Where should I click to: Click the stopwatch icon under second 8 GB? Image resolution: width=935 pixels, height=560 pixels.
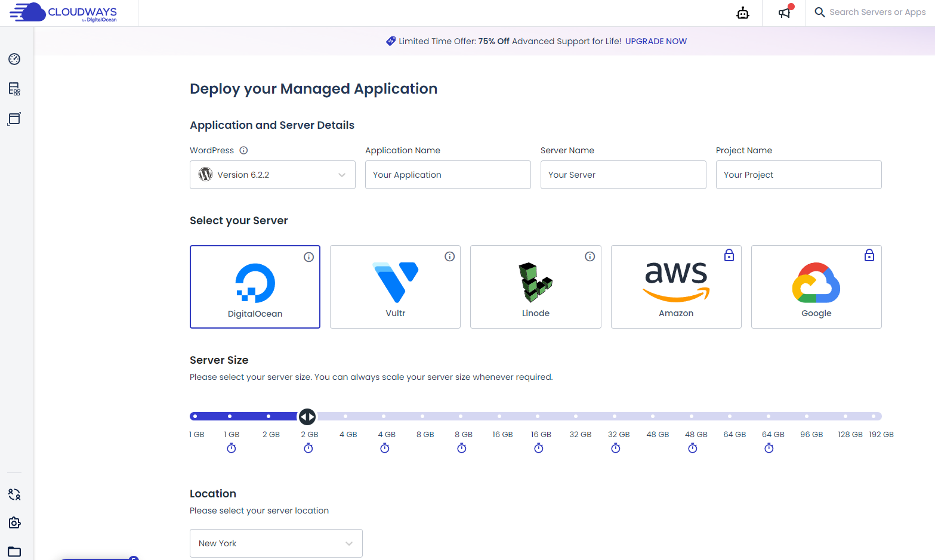462,448
